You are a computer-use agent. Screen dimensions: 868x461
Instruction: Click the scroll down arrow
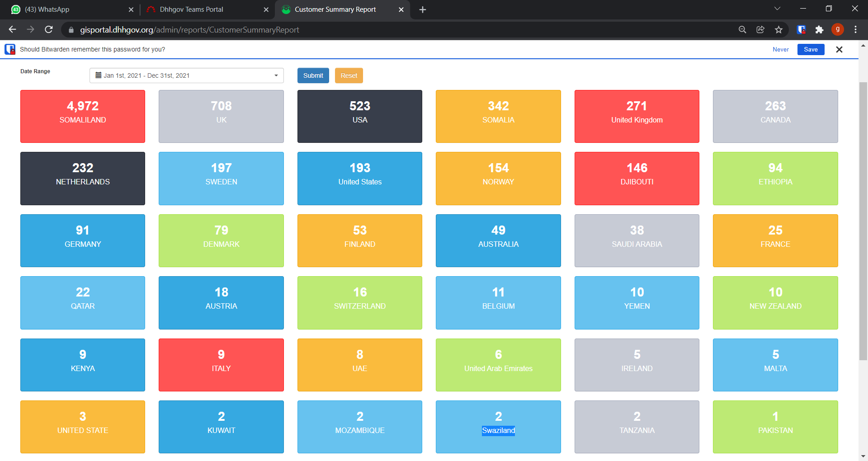[863, 456]
